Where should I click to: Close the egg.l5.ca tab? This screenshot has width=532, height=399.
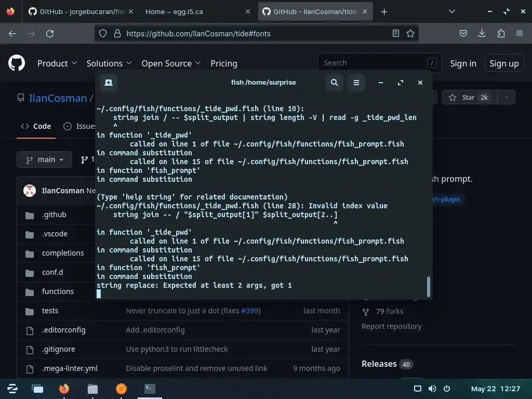point(248,11)
